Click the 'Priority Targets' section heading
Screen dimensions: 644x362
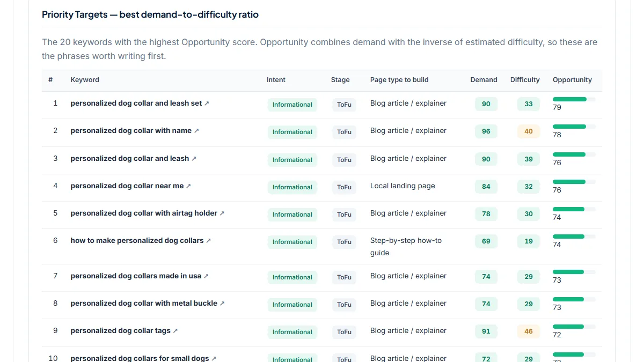pyautogui.click(x=150, y=14)
